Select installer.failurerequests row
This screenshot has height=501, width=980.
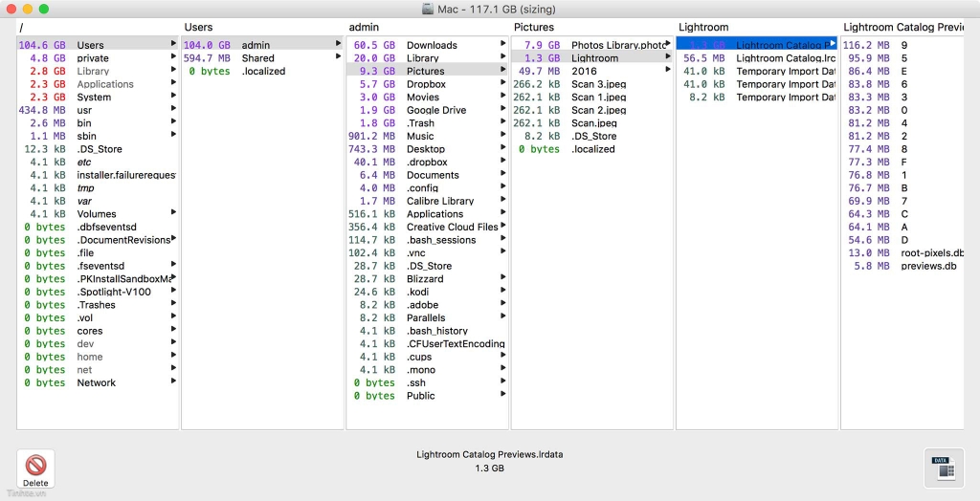click(x=98, y=175)
